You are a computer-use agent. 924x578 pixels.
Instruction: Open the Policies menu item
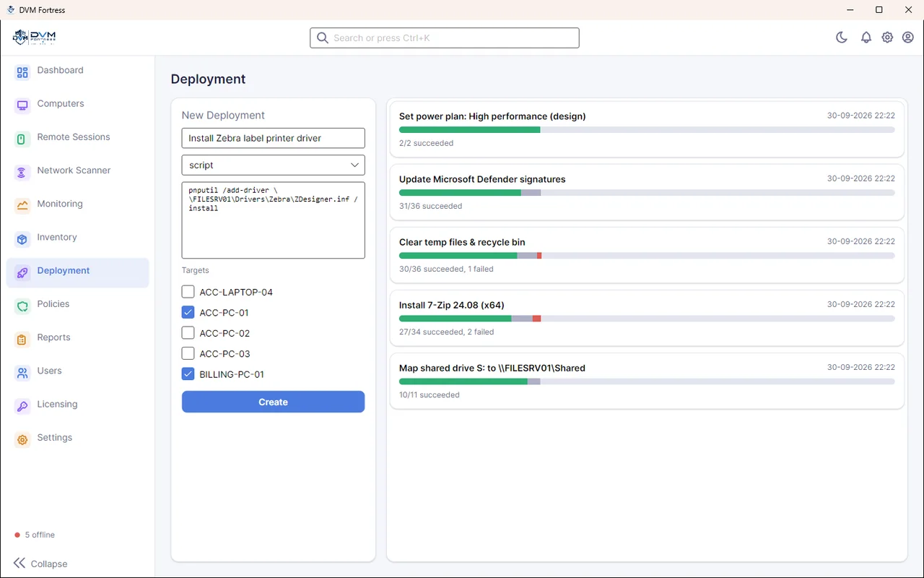[77, 304]
